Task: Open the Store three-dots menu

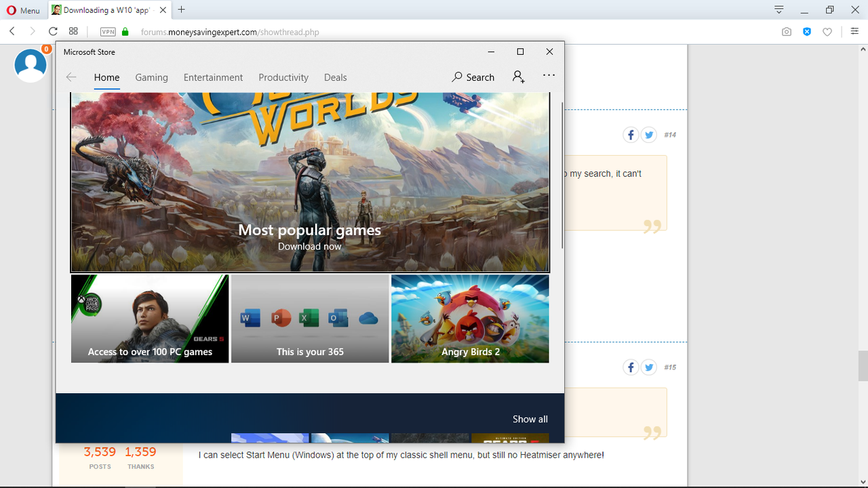Action: (549, 75)
